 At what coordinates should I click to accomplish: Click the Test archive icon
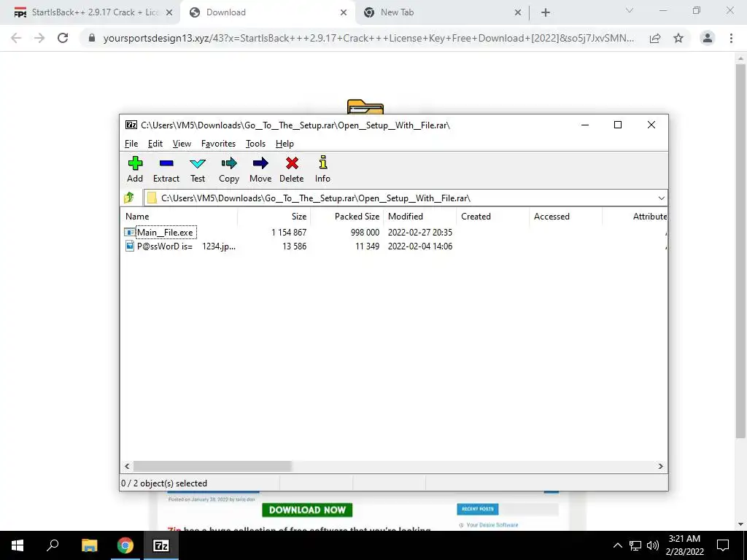[x=198, y=163]
